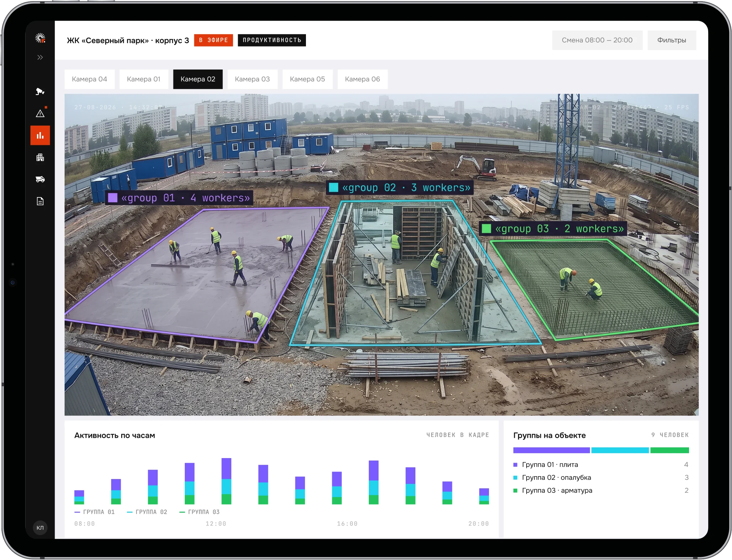Click the purple segment of groups bar
This screenshot has width=732, height=560.
click(x=551, y=450)
